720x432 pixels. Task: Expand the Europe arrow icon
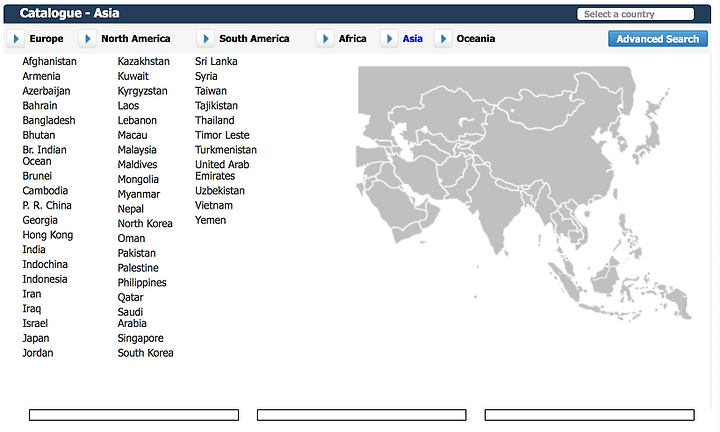coord(16,39)
